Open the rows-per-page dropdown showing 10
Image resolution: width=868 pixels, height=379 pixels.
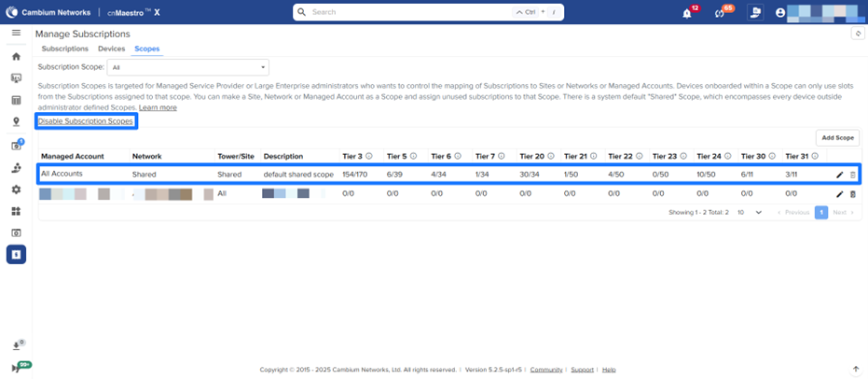(750, 213)
